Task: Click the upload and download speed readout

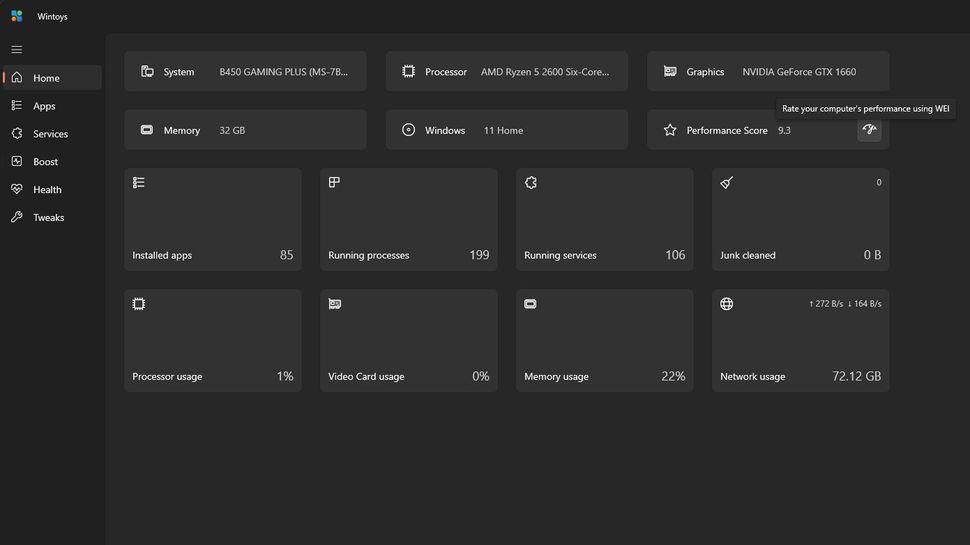Action: click(x=845, y=304)
